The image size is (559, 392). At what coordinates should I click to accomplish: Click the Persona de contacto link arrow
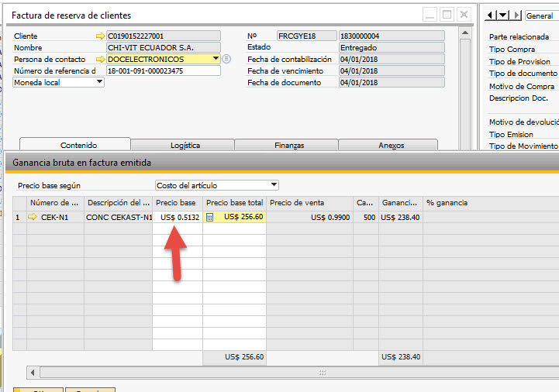coord(99,60)
